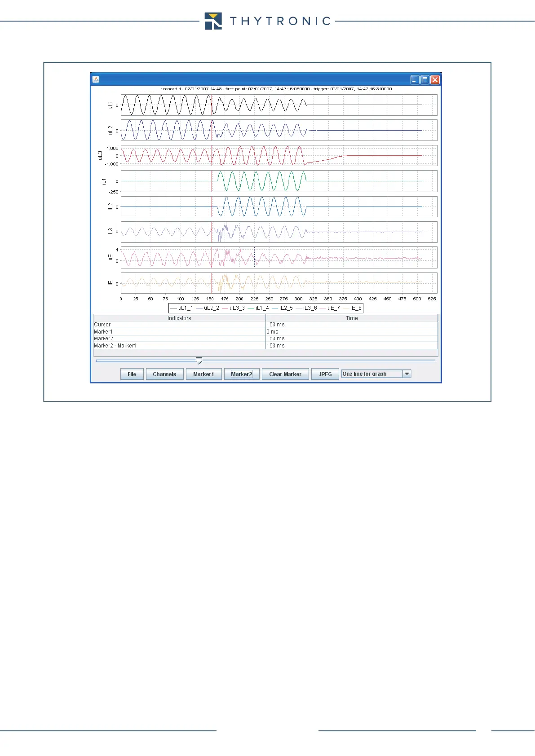Select the 'Marker2 - Marker1' row label
Image resolution: width=535 pixels, height=756 pixels.
click(115, 346)
